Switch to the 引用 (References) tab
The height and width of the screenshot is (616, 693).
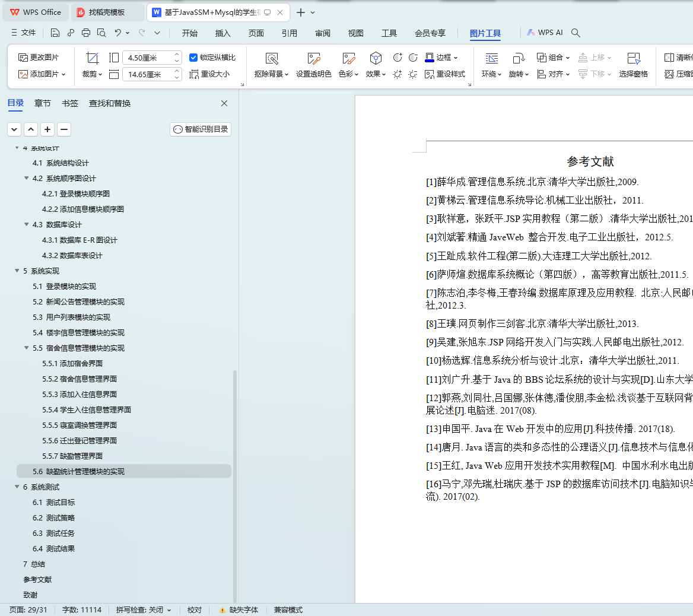pyautogui.click(x=290, y=33)
